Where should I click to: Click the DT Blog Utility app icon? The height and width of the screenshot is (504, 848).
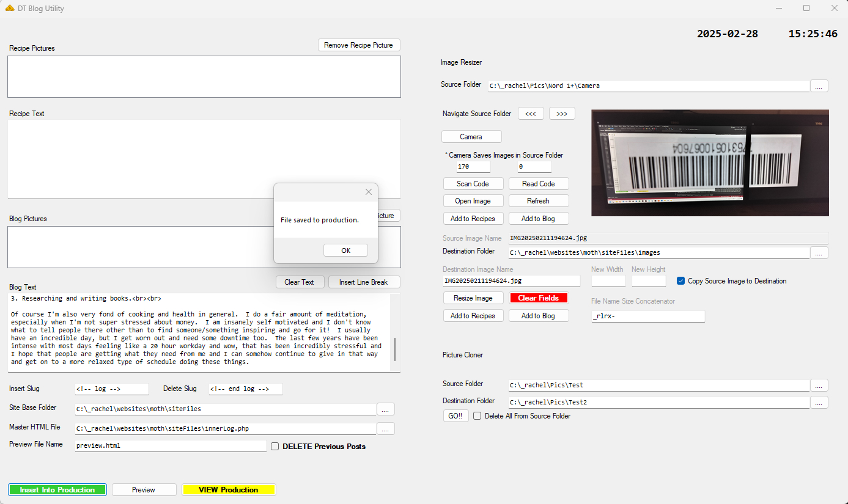click(x=10, y=9)
